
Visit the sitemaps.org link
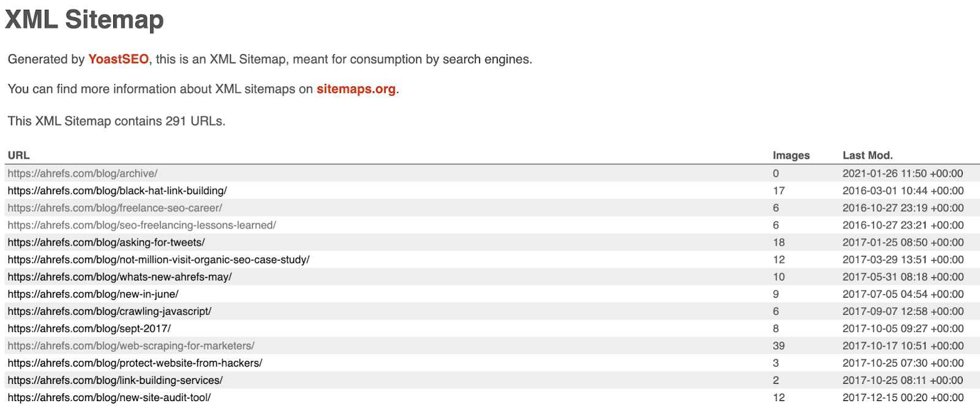coord(356,89)
